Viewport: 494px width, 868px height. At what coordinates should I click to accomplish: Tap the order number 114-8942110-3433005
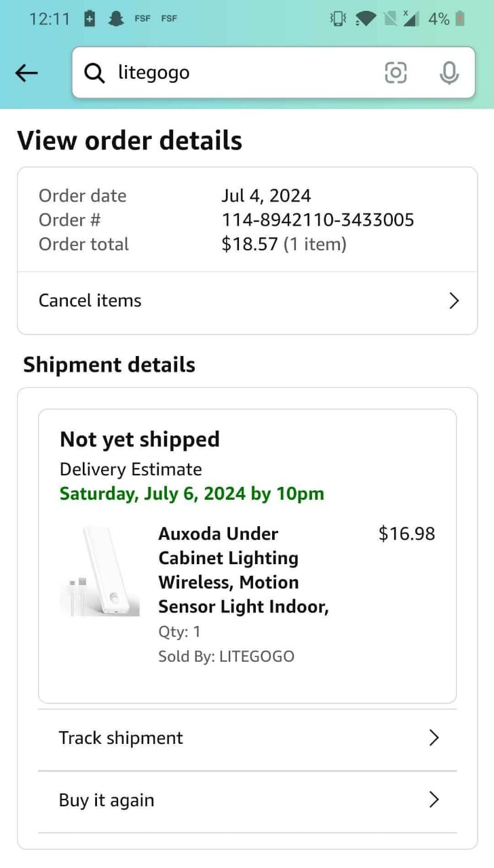[318, 220]
